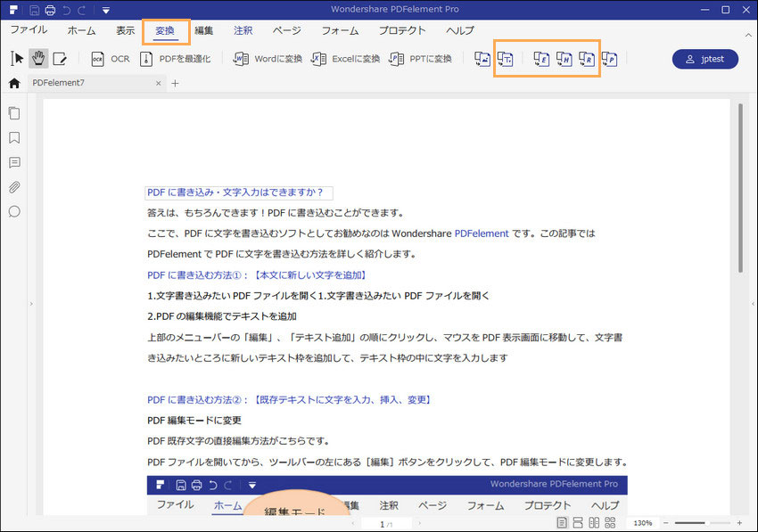Click the Edit object pencil tool
Image resolution: width=758 pixels, height=532 pixels.
click(60, 59)
